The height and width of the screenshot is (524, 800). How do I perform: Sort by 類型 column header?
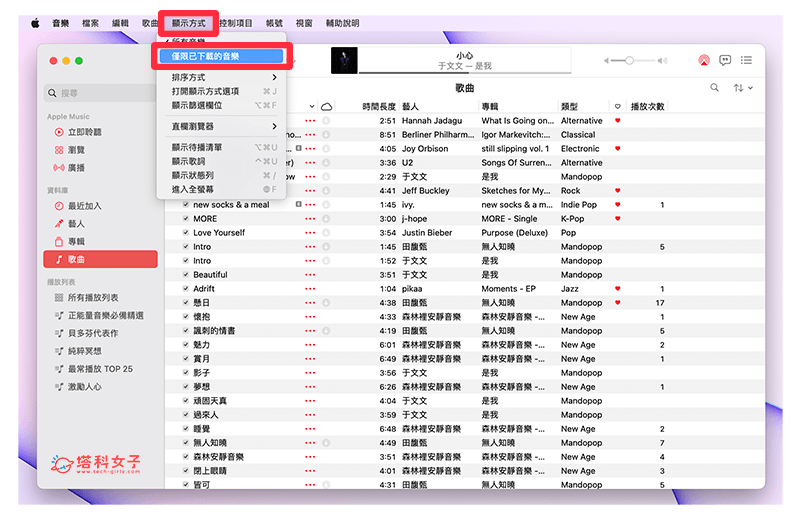tap(569, 107)
